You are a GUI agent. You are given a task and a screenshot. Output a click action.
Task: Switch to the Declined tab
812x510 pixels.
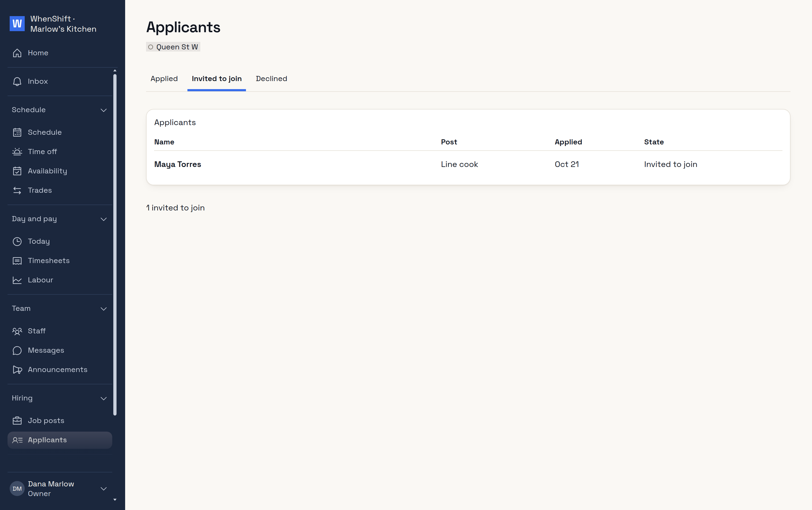(271, 79)
